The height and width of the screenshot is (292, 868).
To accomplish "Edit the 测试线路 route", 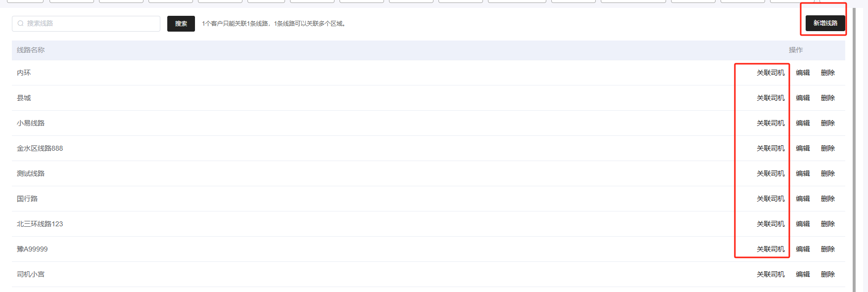I will click(803, 173).
